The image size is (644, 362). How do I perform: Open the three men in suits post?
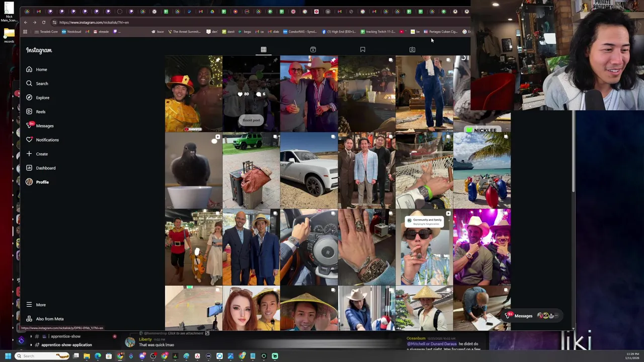(x=366, y=170)
